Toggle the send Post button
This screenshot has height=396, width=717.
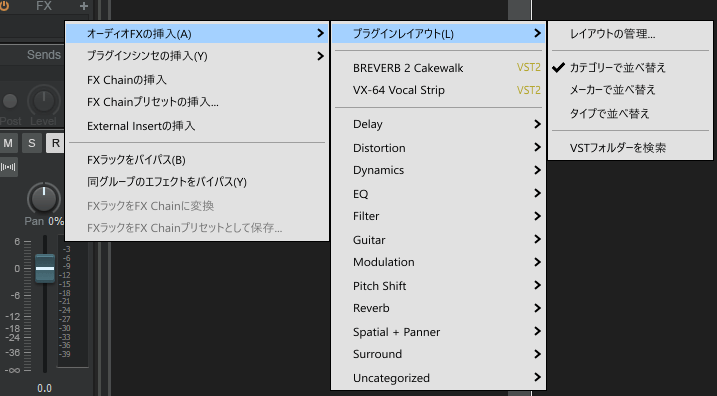(x=10, y=101)
